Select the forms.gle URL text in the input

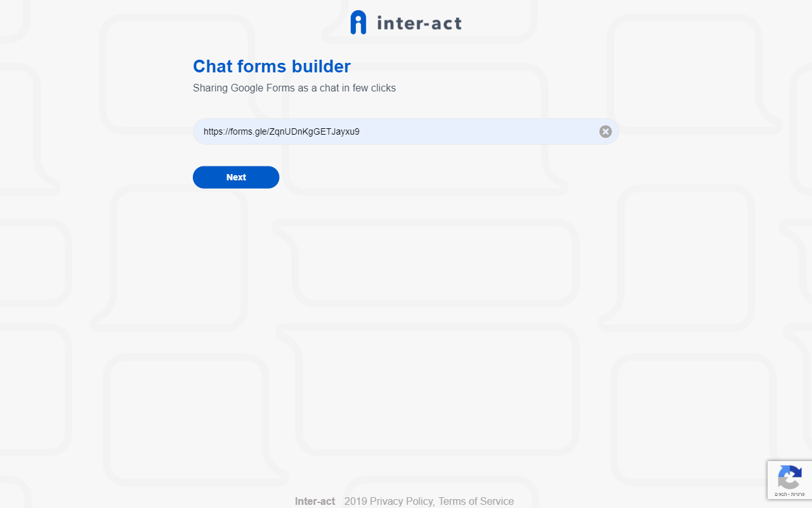tap(281, 131)
